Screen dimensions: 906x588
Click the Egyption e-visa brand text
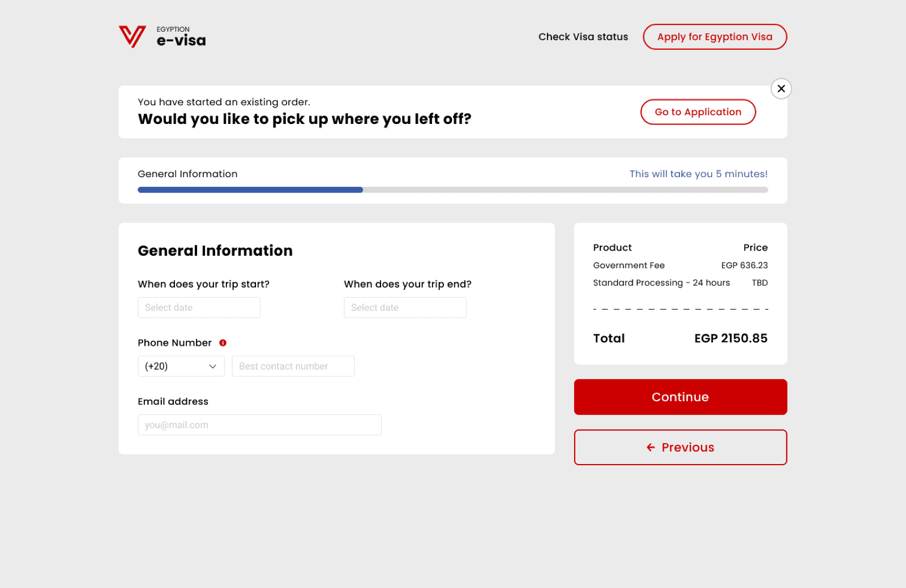(181, 37)
